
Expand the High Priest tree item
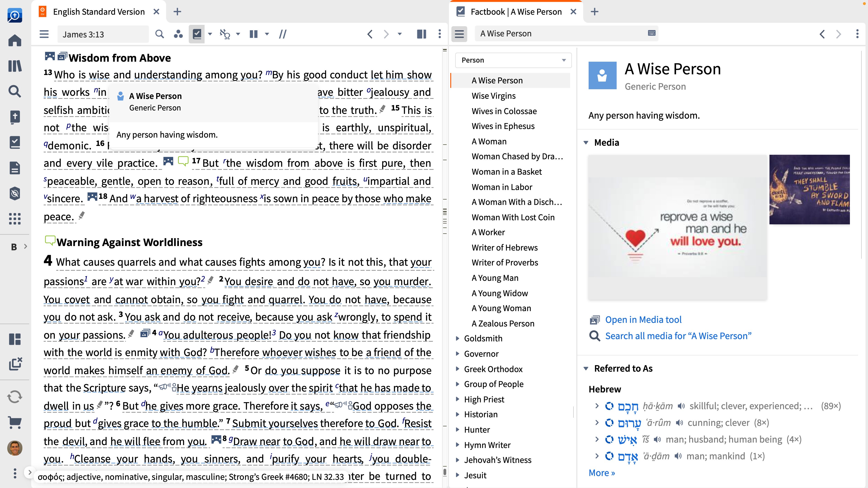(x=457, y=399)
